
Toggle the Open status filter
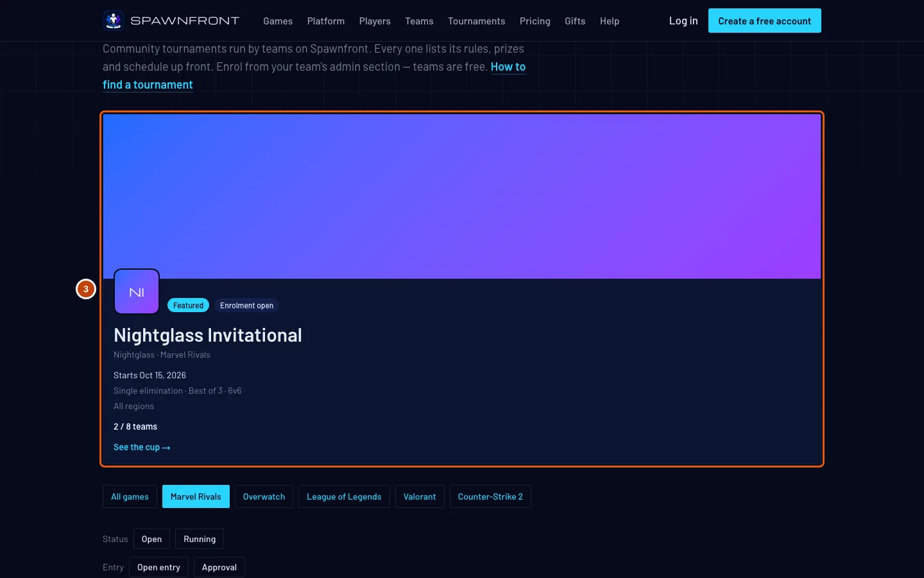click(151, 539)
